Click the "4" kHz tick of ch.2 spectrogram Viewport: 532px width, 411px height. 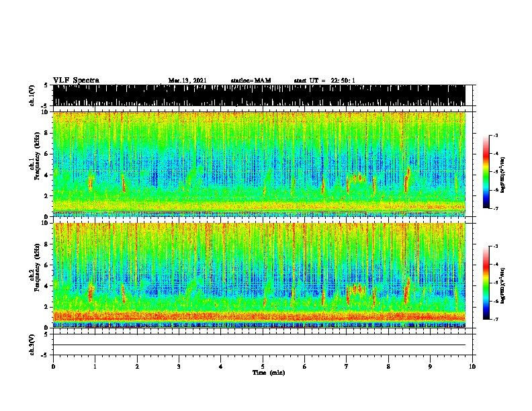(47, 286)
